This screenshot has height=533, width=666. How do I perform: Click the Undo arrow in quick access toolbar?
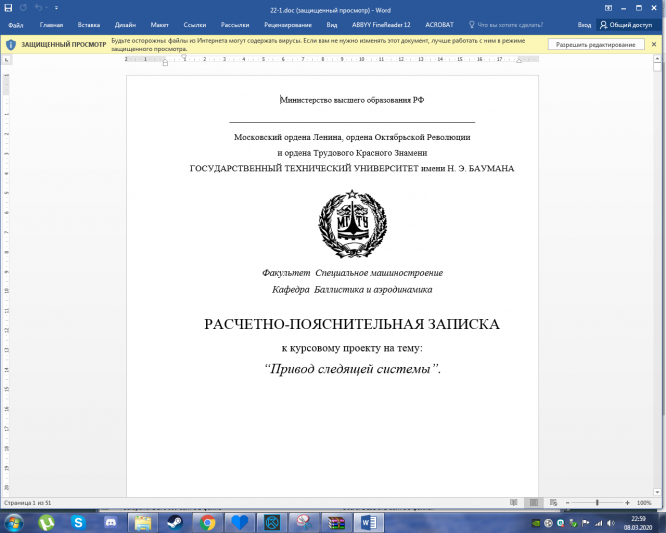[x=38, y=8]
